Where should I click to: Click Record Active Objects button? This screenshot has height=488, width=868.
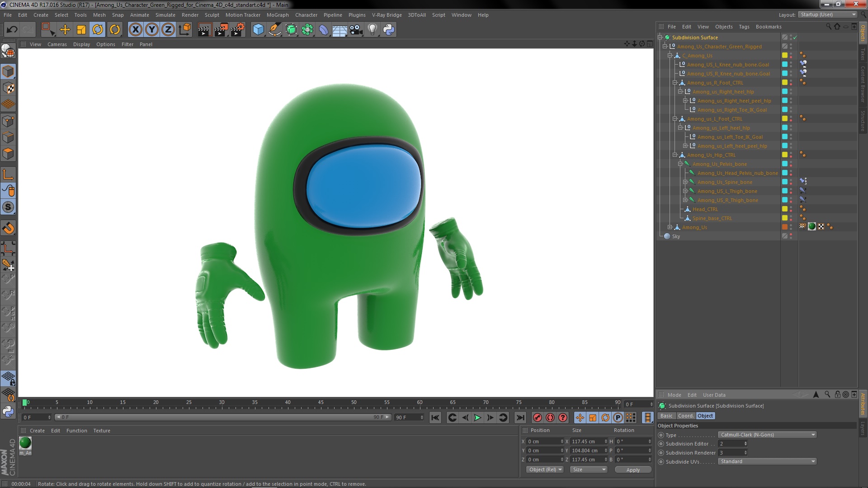click(537, 418)
